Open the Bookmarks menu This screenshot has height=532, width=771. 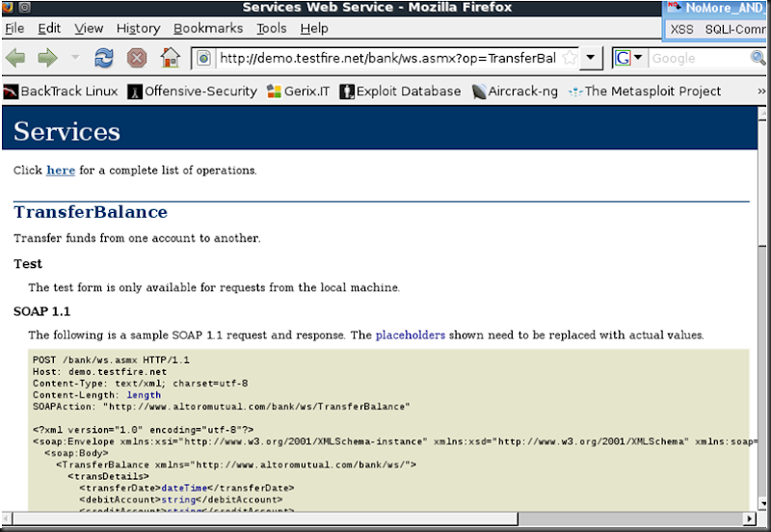pos(208,29)
